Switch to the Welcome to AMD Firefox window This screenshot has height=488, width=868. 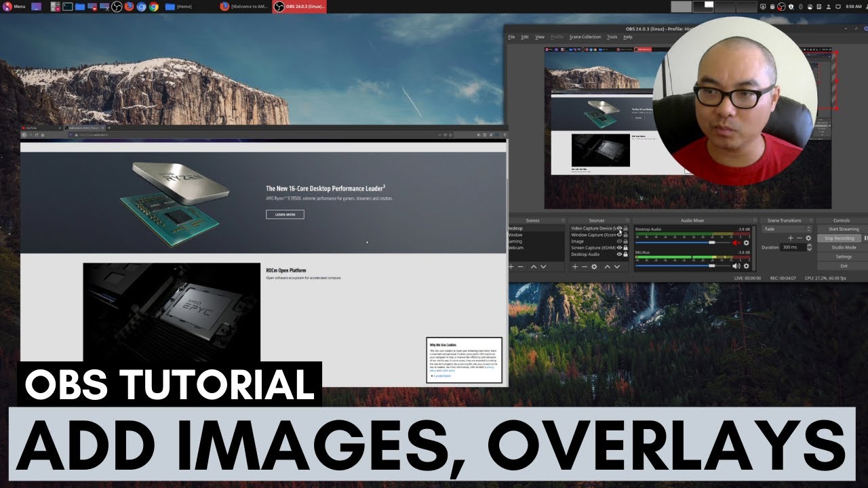pos(245,6)
